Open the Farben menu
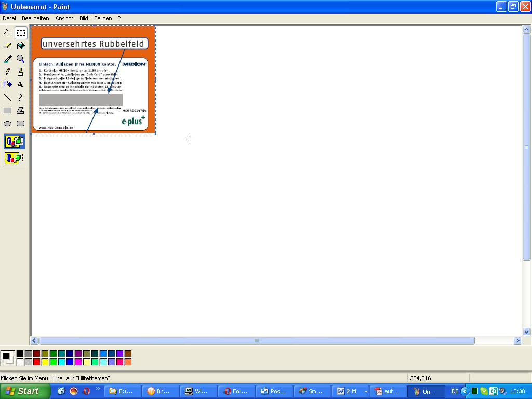Image resolution: width=532 pixels, height=399 pixels. point(103,18)
